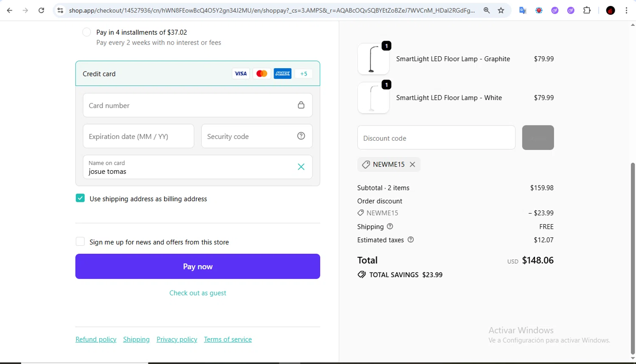Open the Privacy policy link
This screenshot has height=364, width=636.
(177, 339)
